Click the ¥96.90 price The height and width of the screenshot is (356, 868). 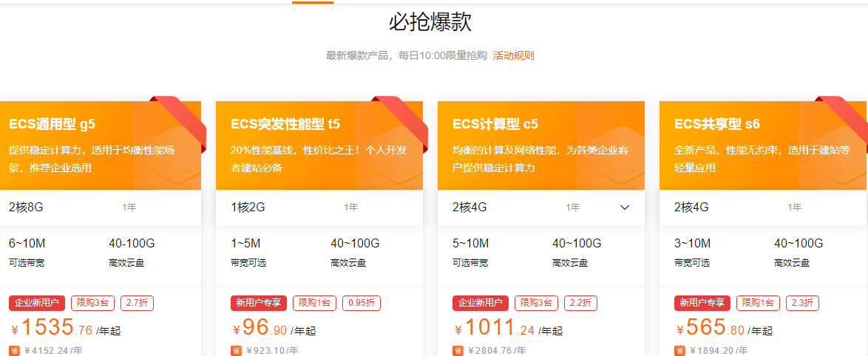click(x=259, y=328)
